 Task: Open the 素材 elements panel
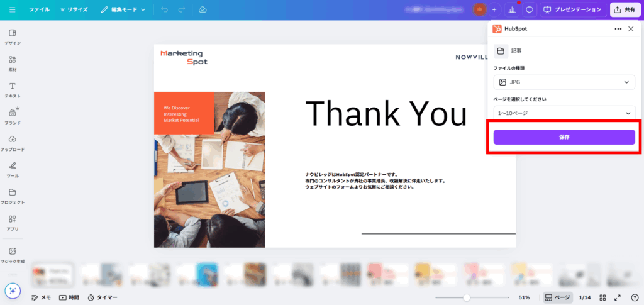tap(13, 64)
